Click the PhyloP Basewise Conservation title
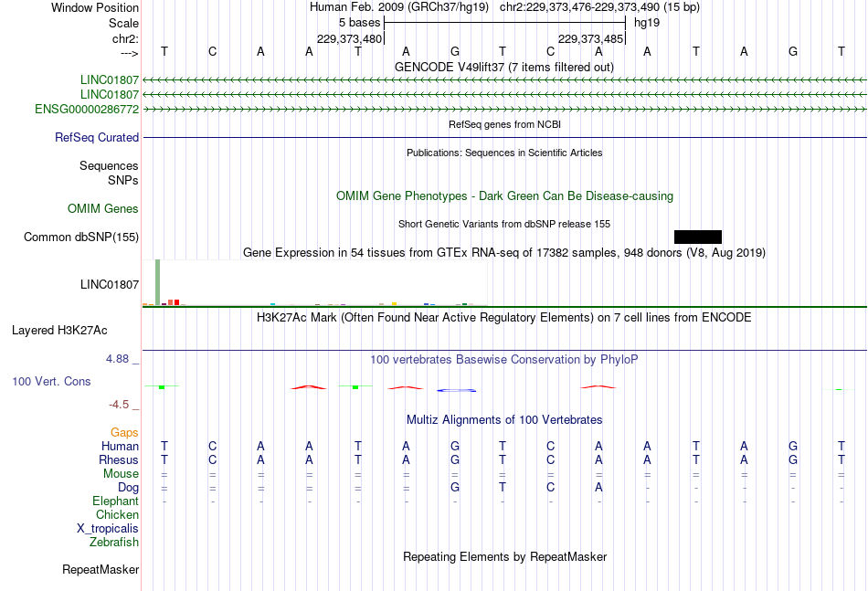Screen dimensions: 868x591 click(x=503, y=360)
